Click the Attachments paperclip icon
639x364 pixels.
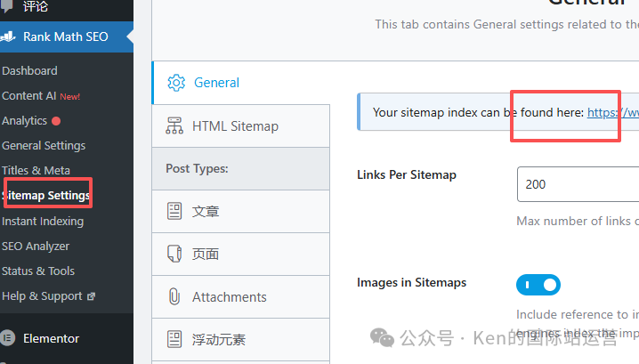click(174, 296)
